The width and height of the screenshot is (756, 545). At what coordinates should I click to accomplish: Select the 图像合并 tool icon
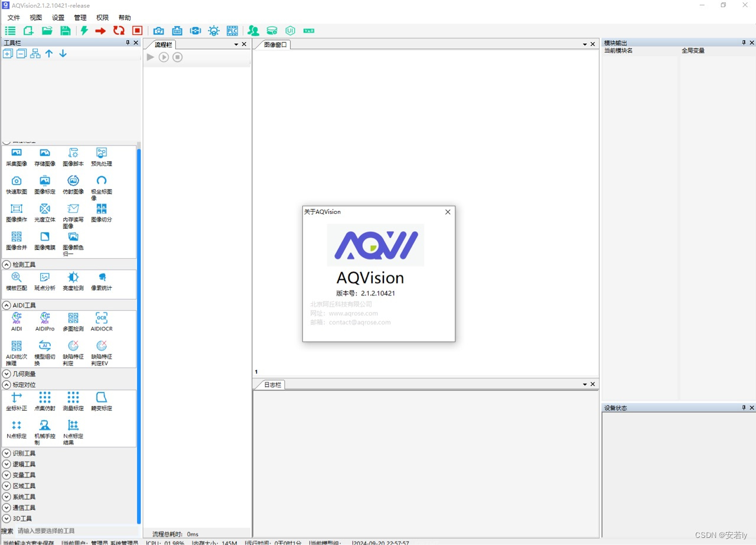(17, 236)
